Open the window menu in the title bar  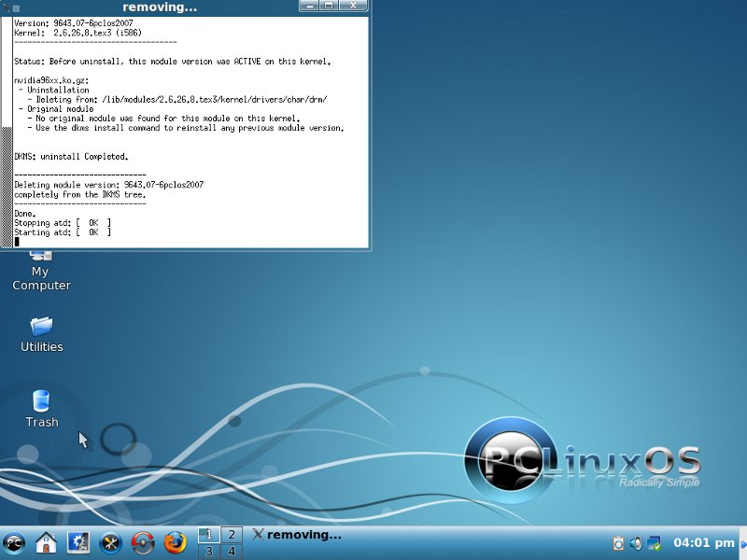tap(7, 7)
